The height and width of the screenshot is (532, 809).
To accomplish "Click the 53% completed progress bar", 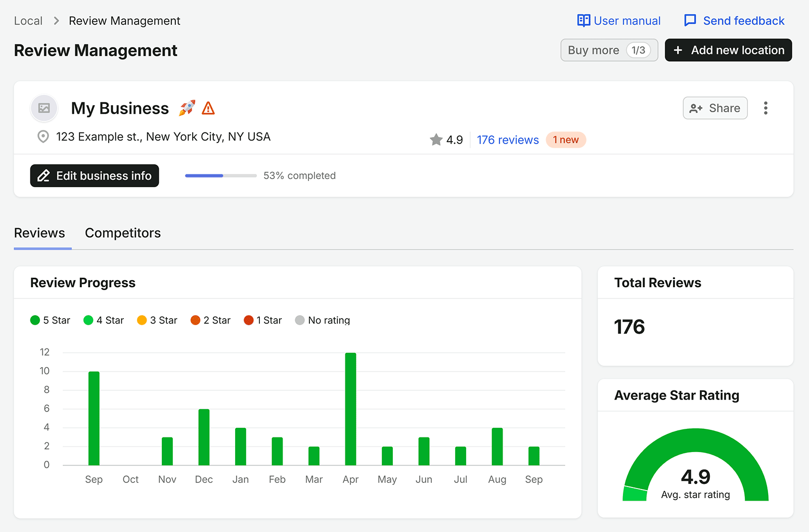I will (x=221, y=175).
